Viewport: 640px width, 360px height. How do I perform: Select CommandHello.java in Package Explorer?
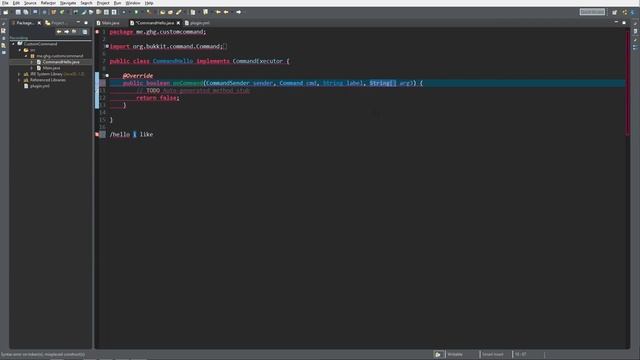pos(61,62)
